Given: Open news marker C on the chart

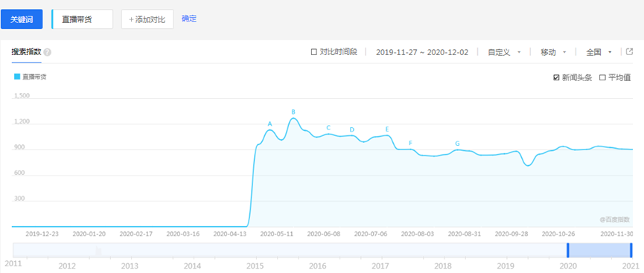Looking at the screenshot, I should tap(328, 128).
